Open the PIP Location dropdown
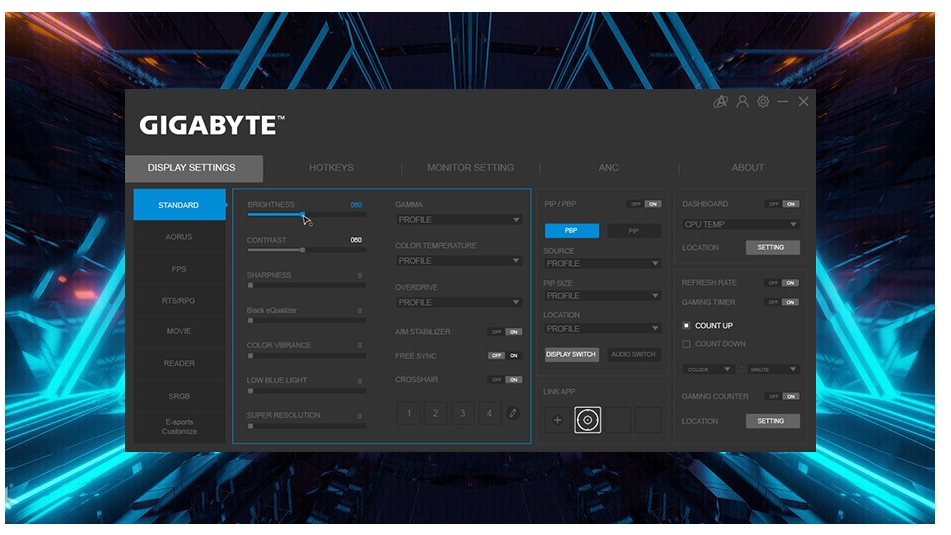 pyautogui.click(x=602, y=328)
